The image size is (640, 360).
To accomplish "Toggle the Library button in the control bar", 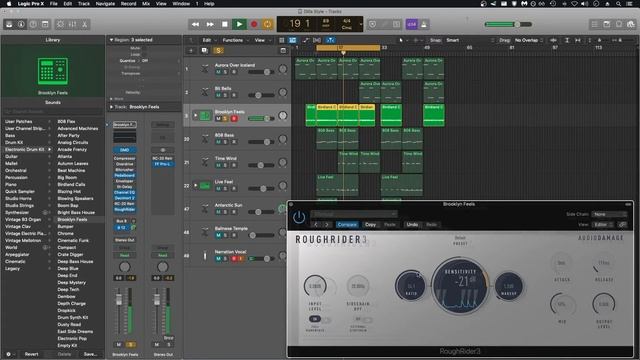I will (9, 24).
